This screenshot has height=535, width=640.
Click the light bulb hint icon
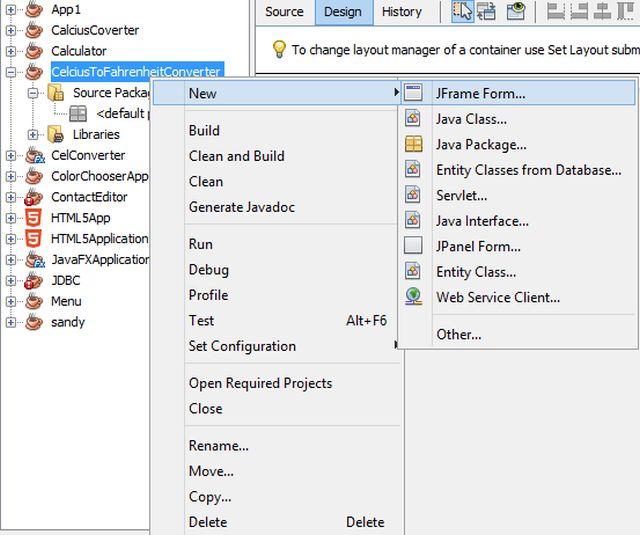click(x=279, y=49)
